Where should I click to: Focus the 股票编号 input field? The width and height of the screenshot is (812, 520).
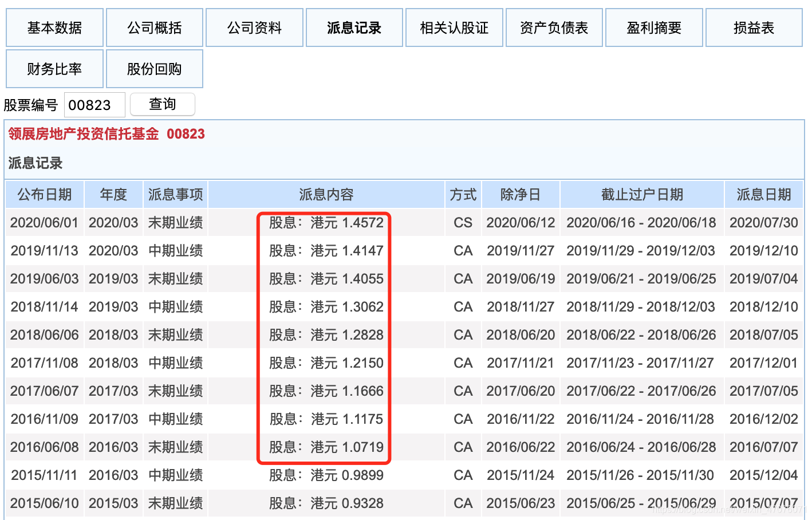coord(94,105)
